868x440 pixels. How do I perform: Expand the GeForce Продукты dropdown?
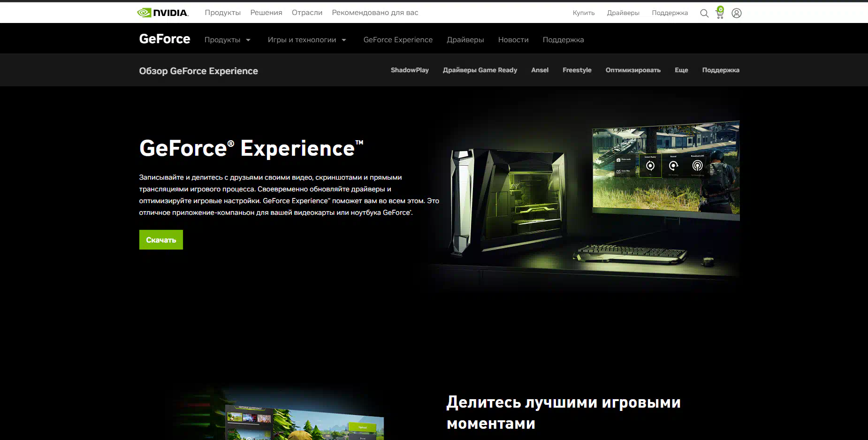point(228,40)
